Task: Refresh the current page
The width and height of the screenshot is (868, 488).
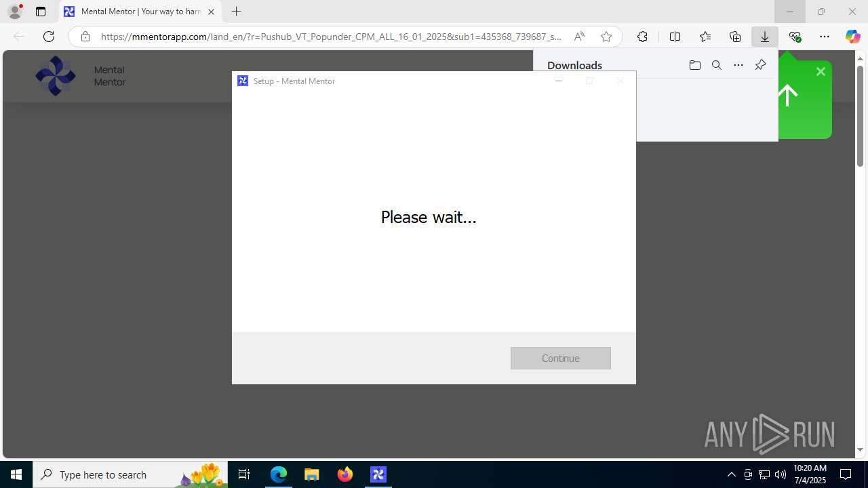Action: click(49, 37)
